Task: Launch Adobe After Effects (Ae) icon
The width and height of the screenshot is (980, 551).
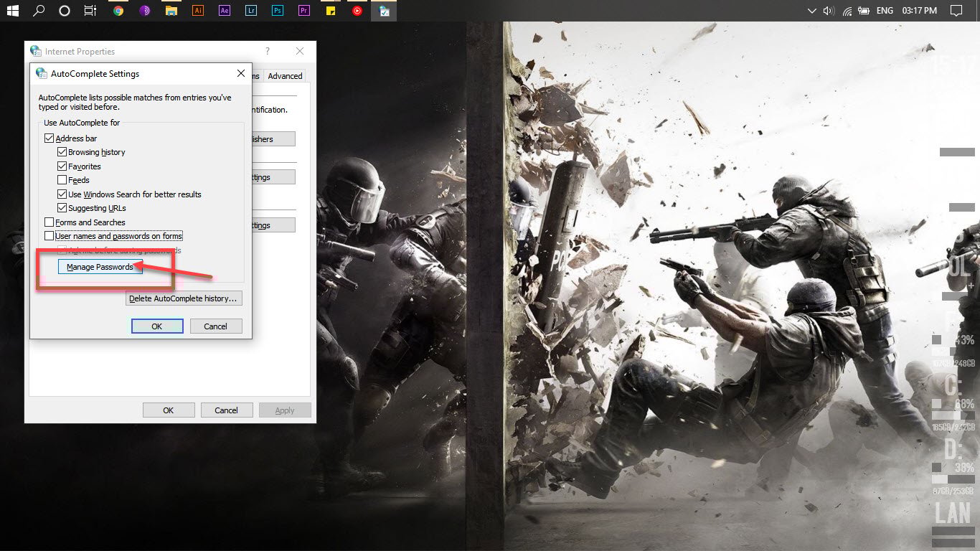Action: [x=225, y=11]
